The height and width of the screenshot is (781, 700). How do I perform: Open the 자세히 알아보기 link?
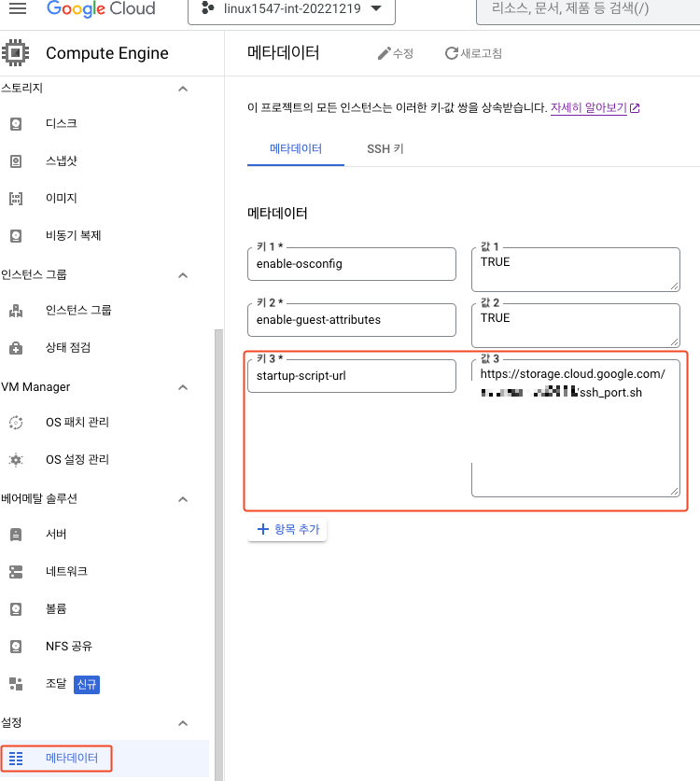pos(588,107)
